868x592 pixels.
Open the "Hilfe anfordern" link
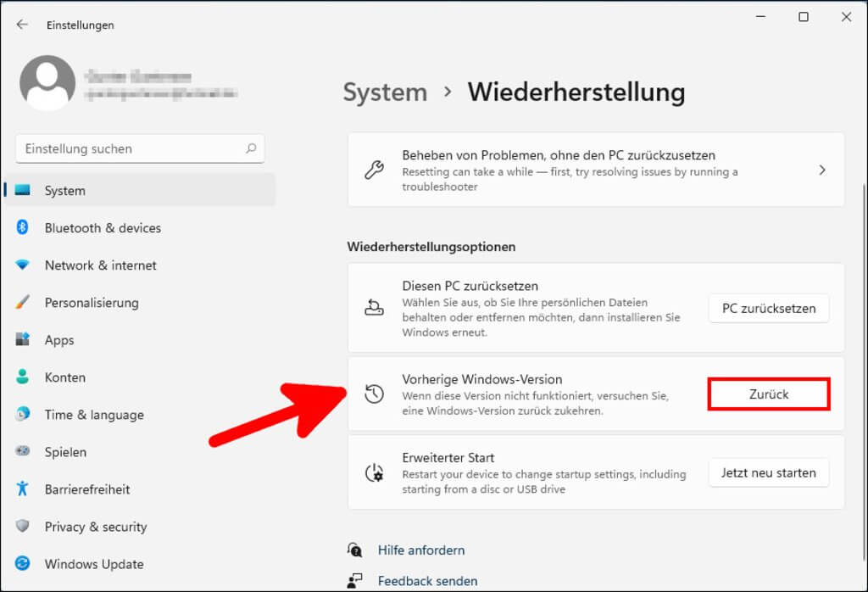point(421,550)
